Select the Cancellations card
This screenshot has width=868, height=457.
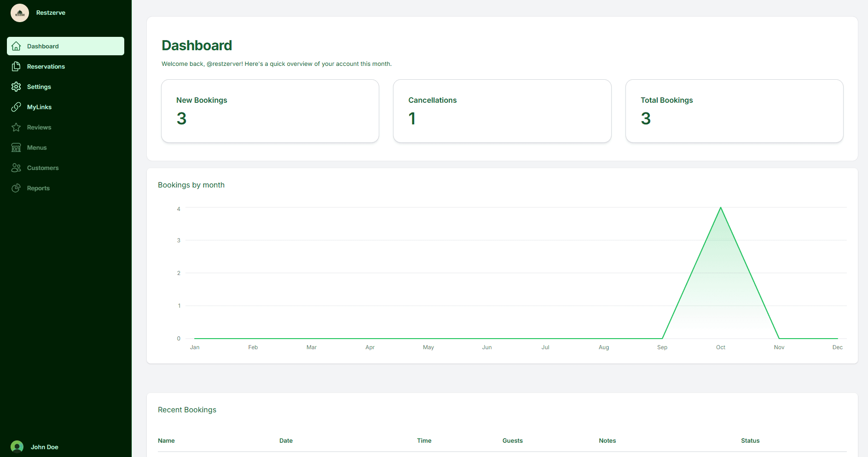[502, 111]
